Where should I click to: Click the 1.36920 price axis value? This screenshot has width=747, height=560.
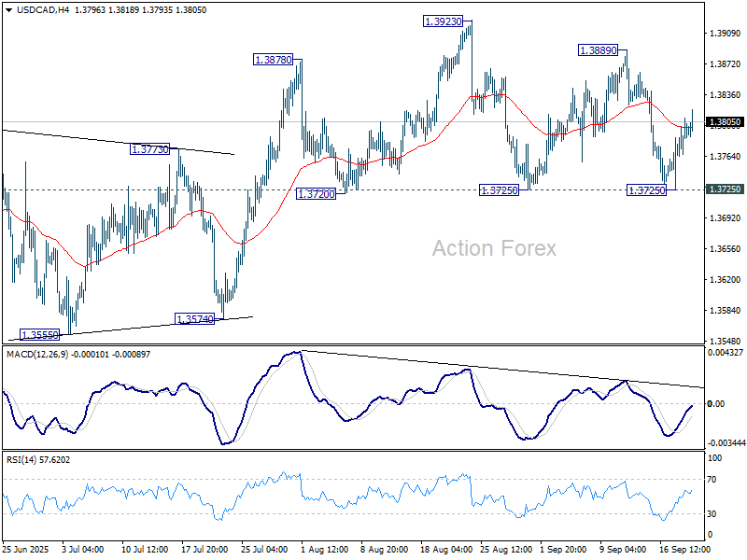point(726,218)
